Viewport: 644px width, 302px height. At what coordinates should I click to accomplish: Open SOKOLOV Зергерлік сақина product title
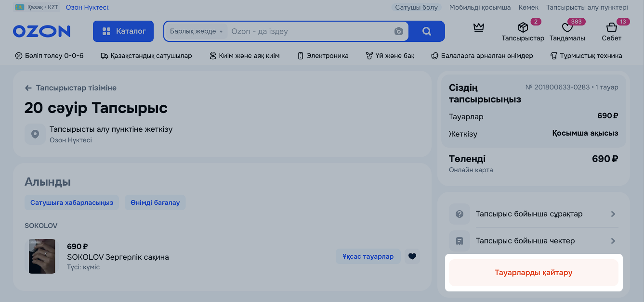tap(118, 257)
